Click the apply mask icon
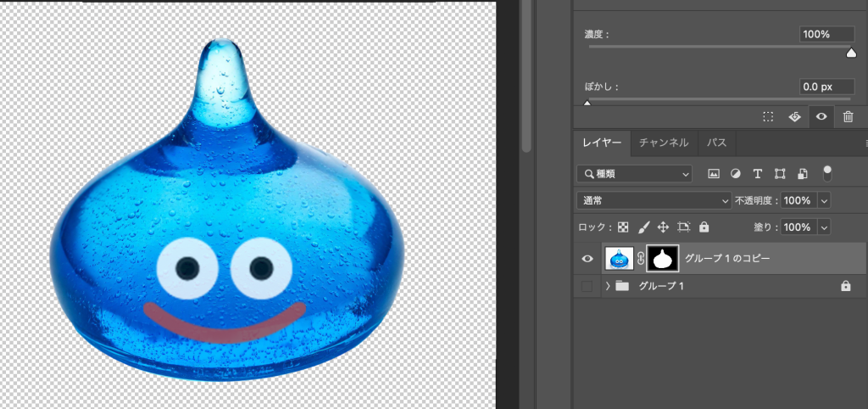Image resolution: width=868 pixels, height=409 pixels. coord(794,117)
